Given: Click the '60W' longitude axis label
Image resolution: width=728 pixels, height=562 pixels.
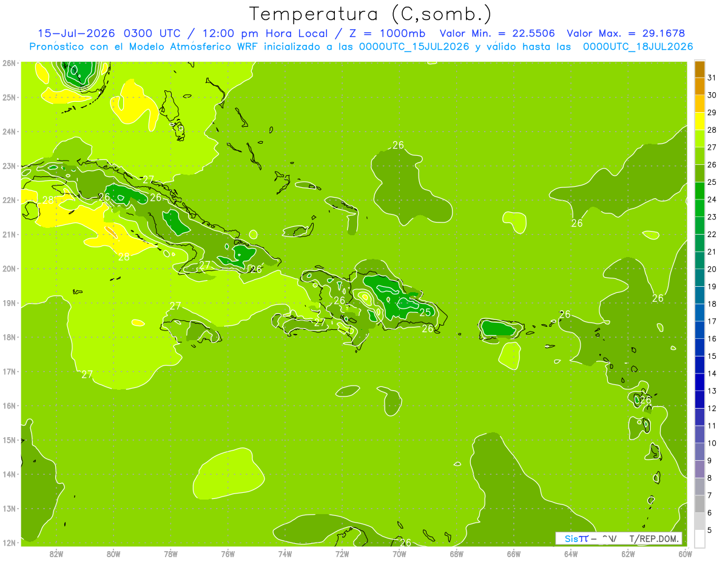Looking at the screenshot, I should tap(686, 554).
